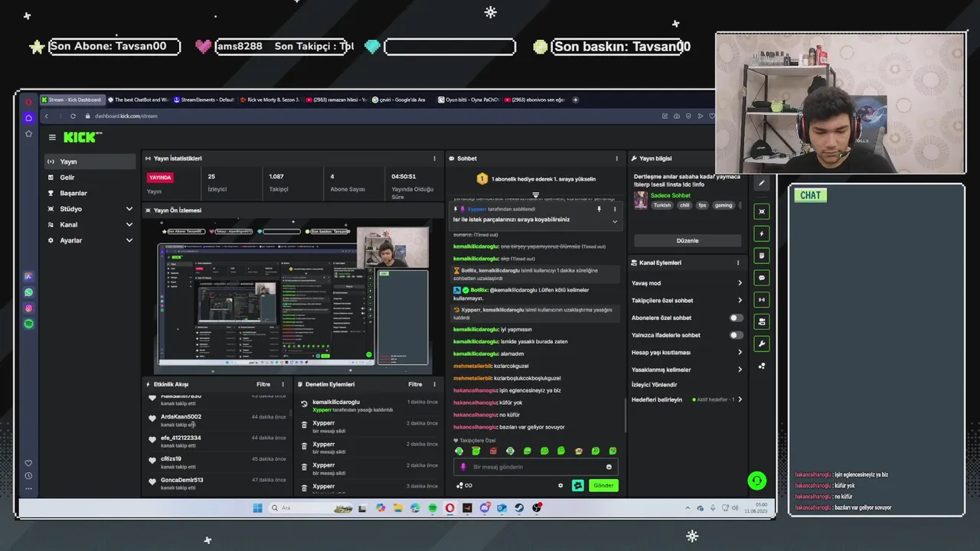Open chat settings gear icon
Screen dimensions: 980x551
pos(560,485)
